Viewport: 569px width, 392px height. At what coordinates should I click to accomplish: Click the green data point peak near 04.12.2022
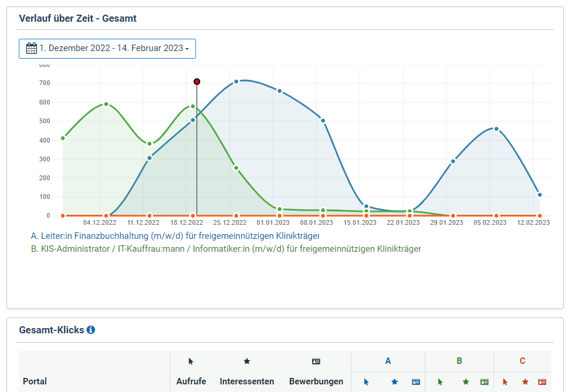[x=106, y=104]
